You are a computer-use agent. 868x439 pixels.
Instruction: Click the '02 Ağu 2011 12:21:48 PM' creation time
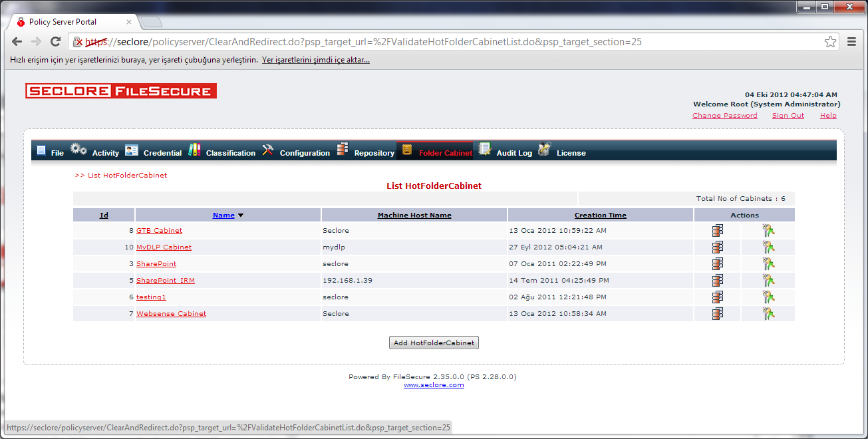point(558,297)
